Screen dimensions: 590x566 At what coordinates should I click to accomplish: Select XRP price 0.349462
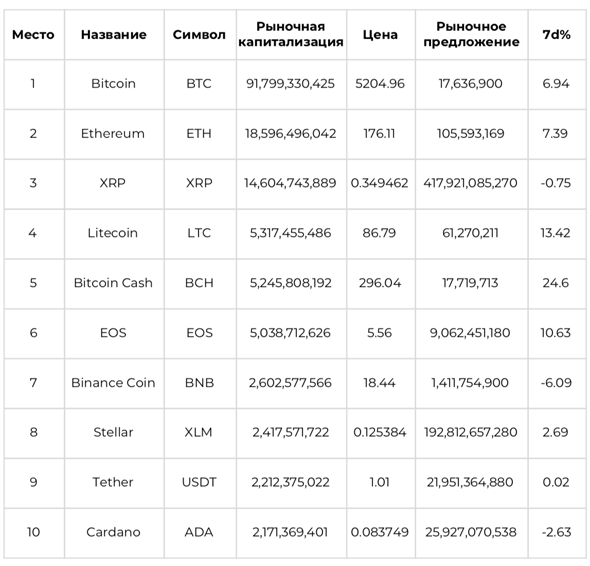pos(379,183)
